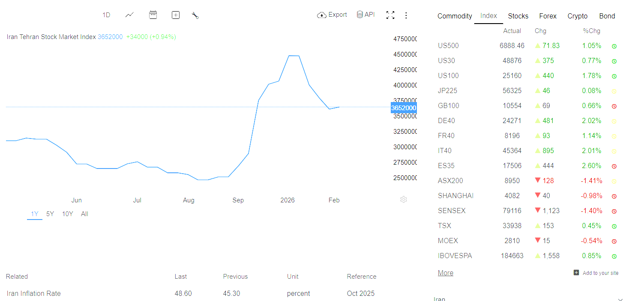Click the chart gear settings icon
The image size is (644, 301).
pos(403,199)
